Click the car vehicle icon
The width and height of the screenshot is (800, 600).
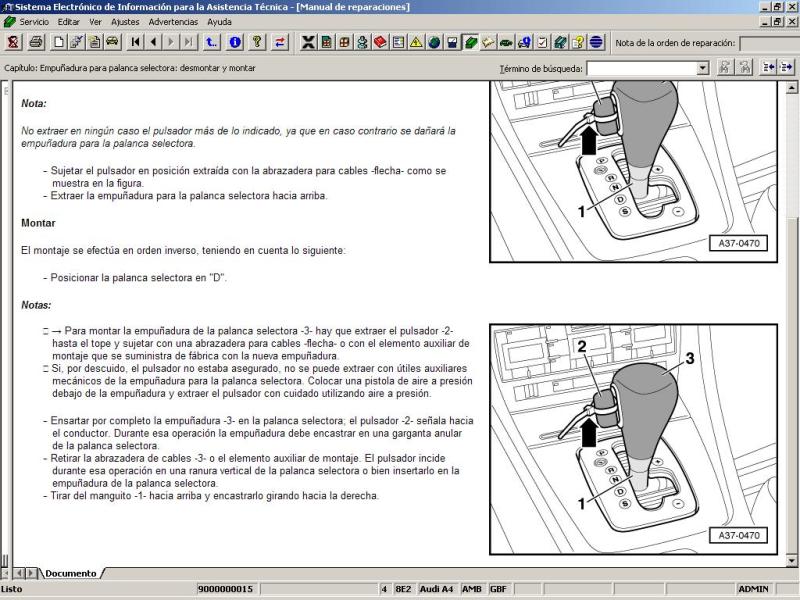coord(113,42)
